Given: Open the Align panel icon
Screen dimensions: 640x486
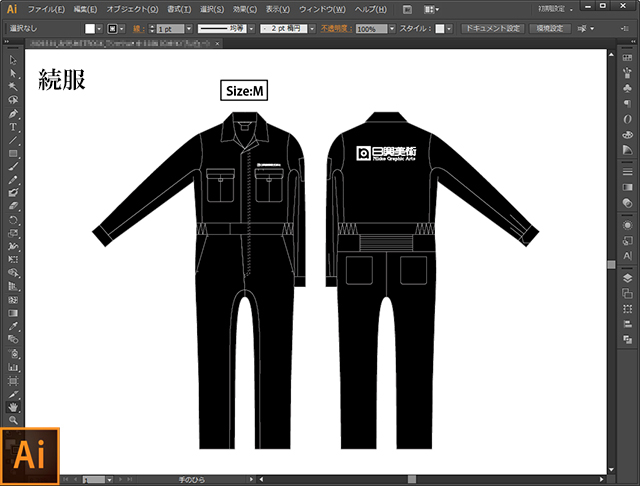Looking at the screenshot, I should coord(627,324).
